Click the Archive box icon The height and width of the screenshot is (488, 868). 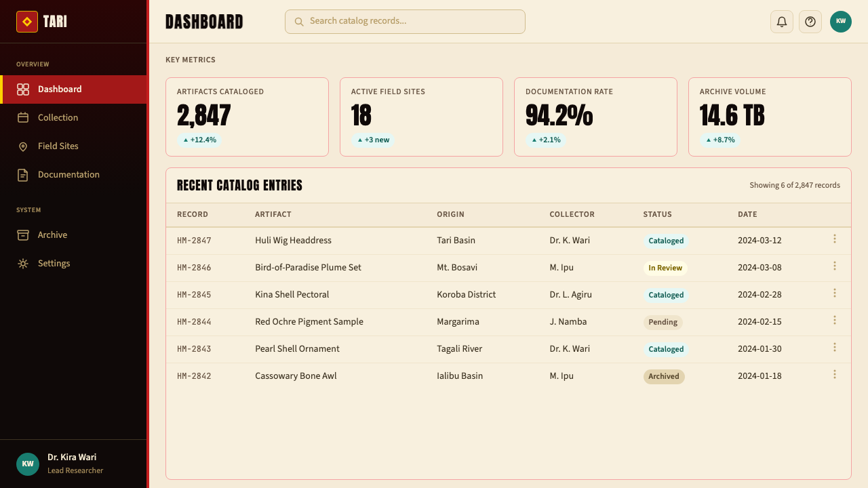pos(23,235)
